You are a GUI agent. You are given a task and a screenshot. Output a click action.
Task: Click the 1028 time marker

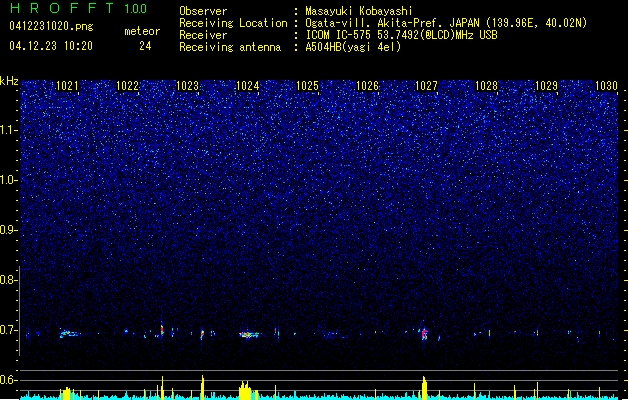(486, 86)
